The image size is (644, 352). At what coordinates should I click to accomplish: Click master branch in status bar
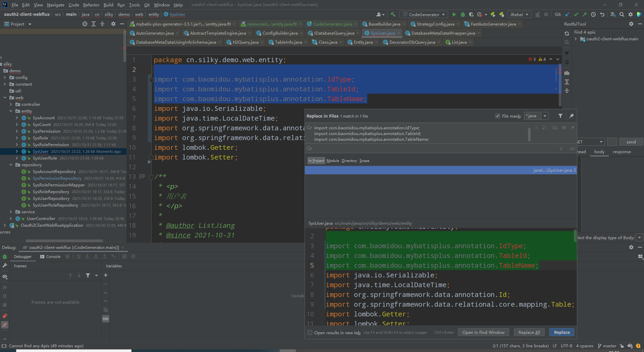[x=607, y=346]
